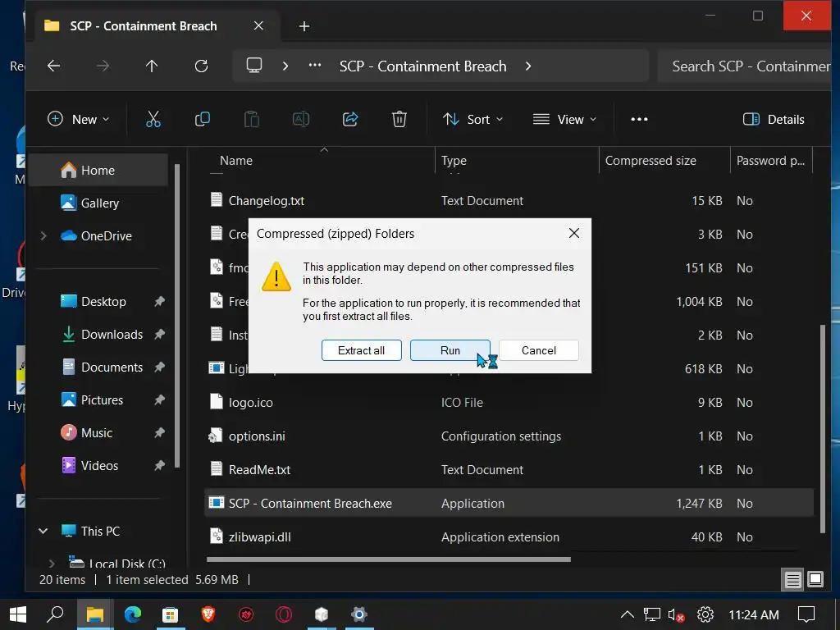Open the Sort dropdown menu
840x630 pixels.
[473, 119]
